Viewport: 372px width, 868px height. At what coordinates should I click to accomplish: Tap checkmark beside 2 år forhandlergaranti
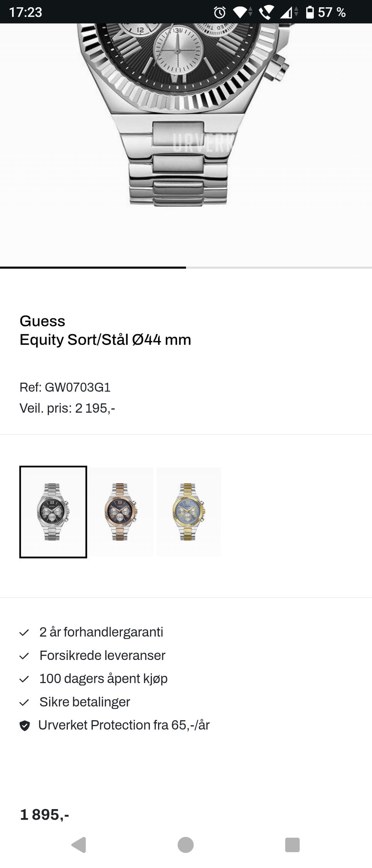25,632
